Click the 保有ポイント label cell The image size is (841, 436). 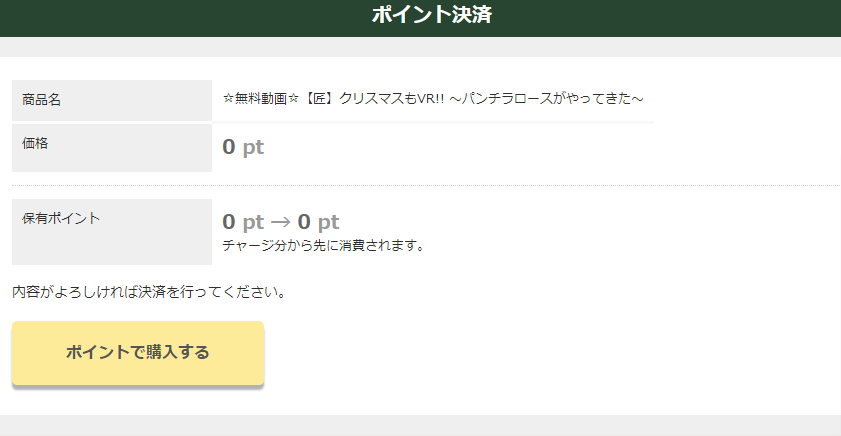pos(112,232)
